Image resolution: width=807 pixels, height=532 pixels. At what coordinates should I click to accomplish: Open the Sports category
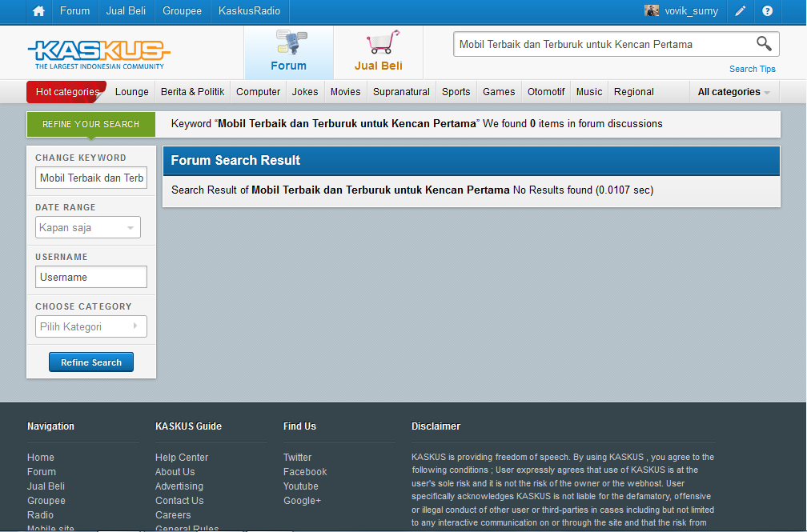click(456, 91)
